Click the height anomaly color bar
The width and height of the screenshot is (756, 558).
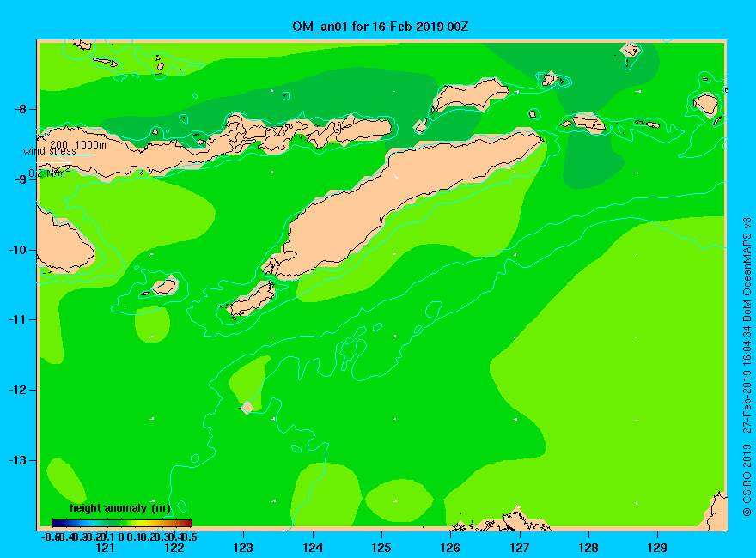pos(122,523)
